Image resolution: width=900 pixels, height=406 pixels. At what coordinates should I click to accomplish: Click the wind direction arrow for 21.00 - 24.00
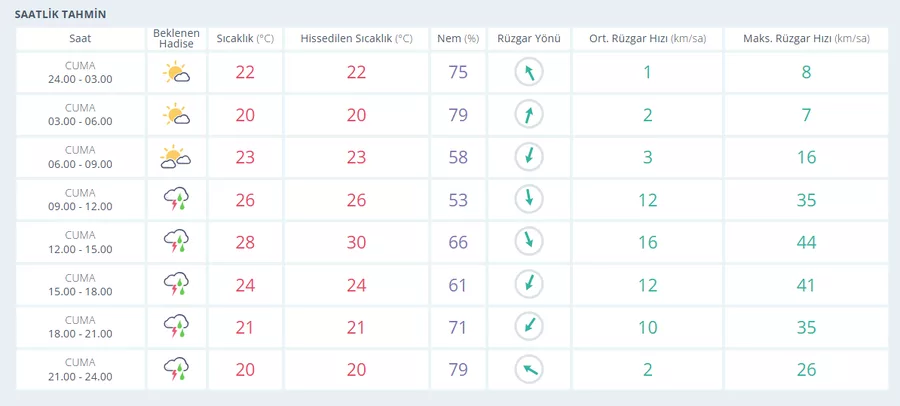[x=529, y=370]
